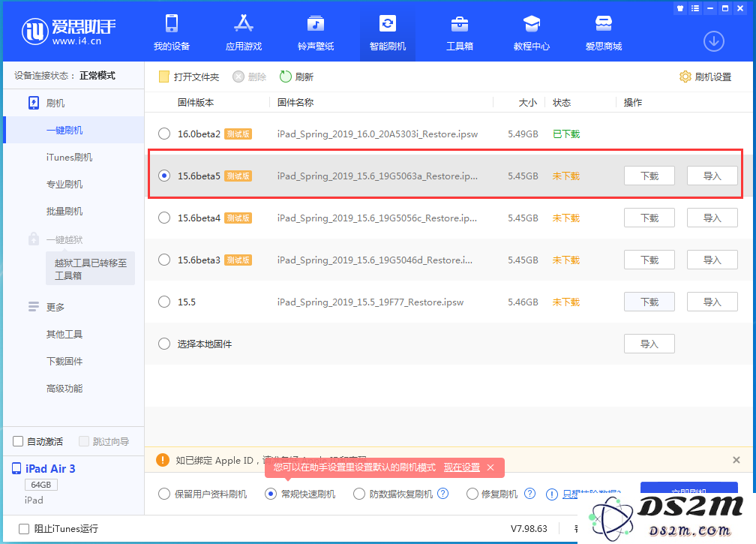
Task: Select firmware 15.5 radio button
Action: [x=164, y=302]
